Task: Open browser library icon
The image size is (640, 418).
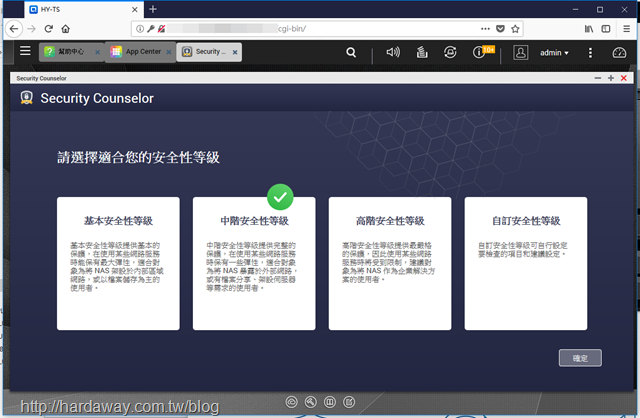Action: (589, 29)
